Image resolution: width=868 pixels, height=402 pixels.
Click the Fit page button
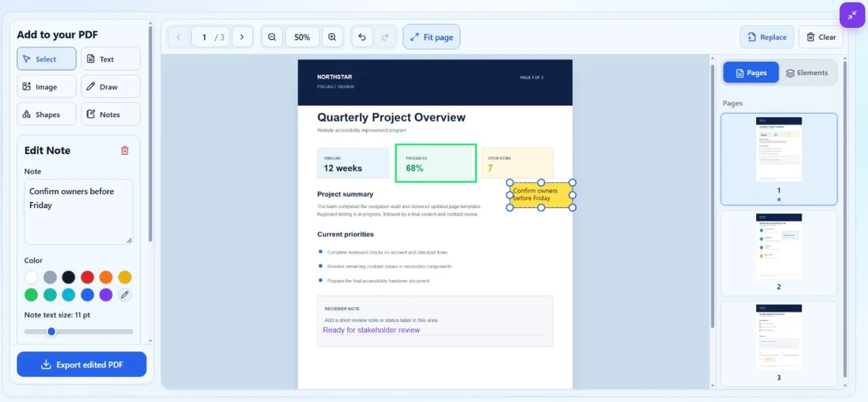tap(431, 37)
